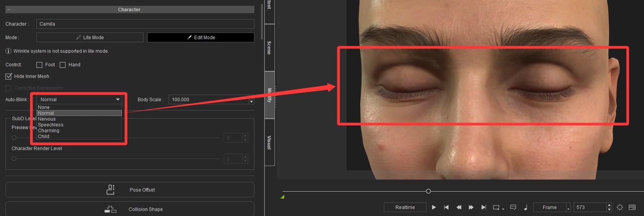
Task: Jump to the start frame
Action: 446,207
